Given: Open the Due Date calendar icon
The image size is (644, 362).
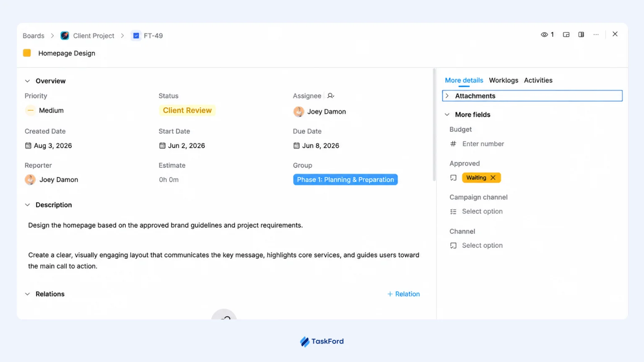Looking at the screenshot, I should [296, 146].
